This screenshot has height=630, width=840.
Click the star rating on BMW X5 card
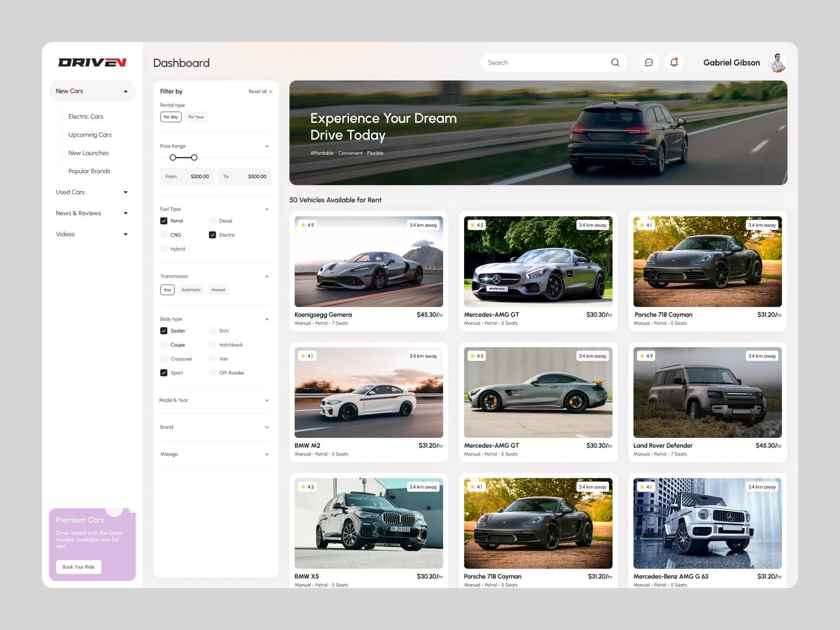(x=307, y=487)
